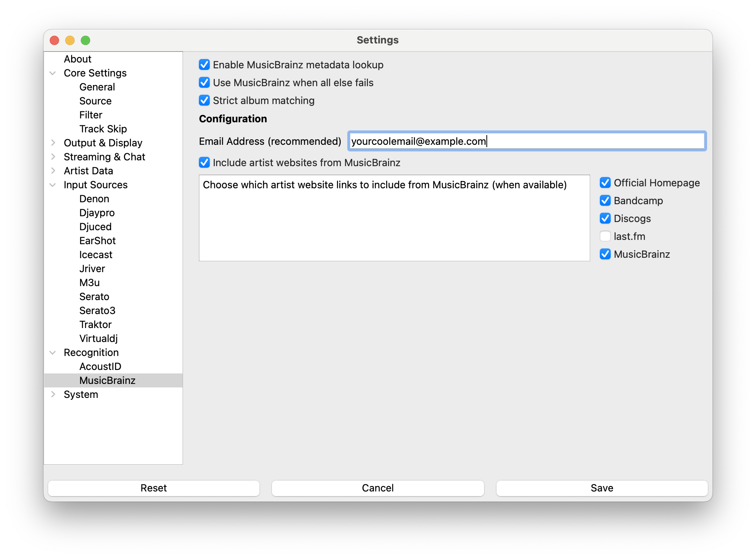Select the Traktor input source
The height and width of the screenshot is (559, 756).
click(x=96, y=325)
